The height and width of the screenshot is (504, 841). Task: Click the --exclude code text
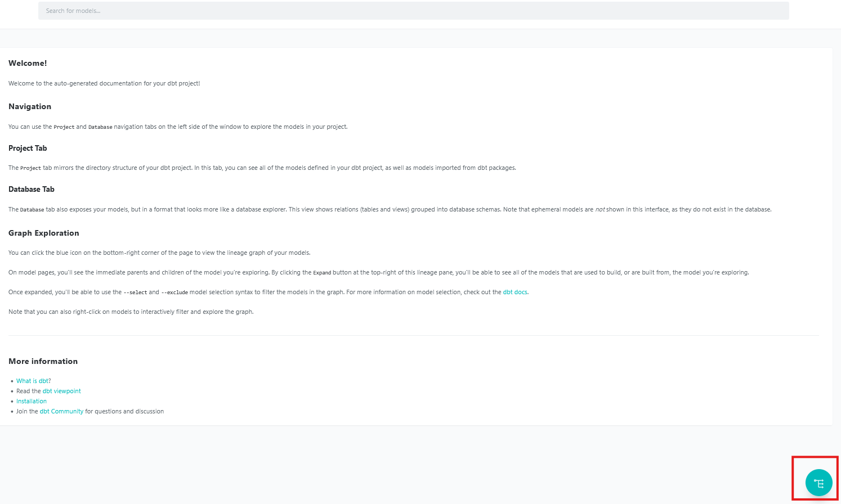[x=175, y=292]
